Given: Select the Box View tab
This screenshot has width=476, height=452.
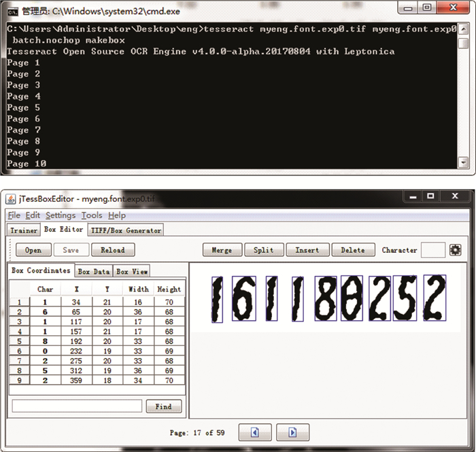Looking at the screenshot, I should pos(131,271).
